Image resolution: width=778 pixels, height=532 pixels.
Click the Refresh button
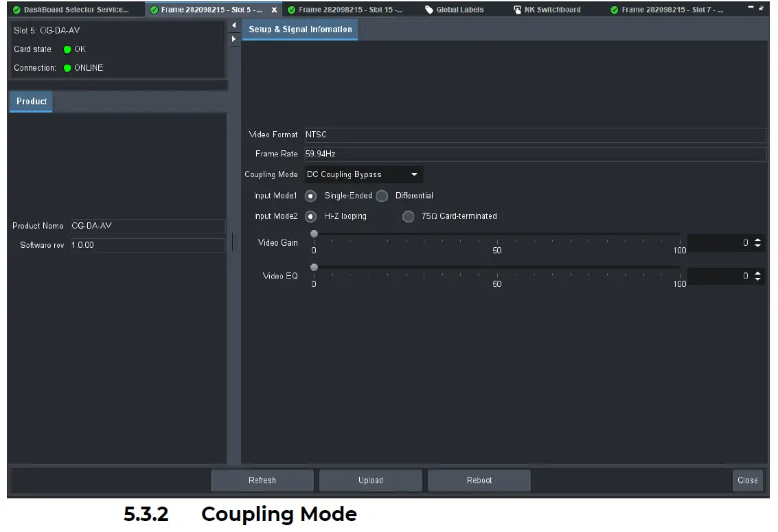(x=262, y=481)
